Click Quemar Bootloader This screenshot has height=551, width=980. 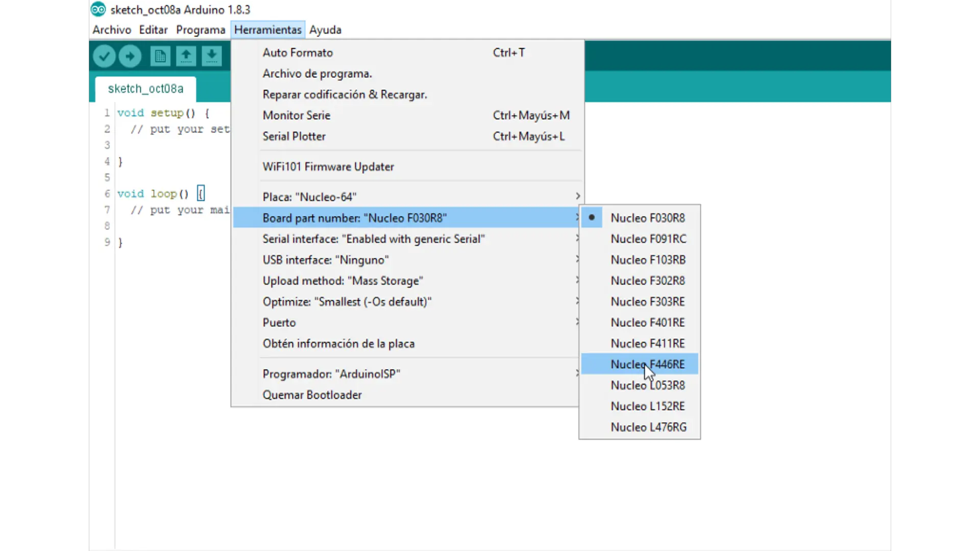pyautogui.click(x=407, y=395)
